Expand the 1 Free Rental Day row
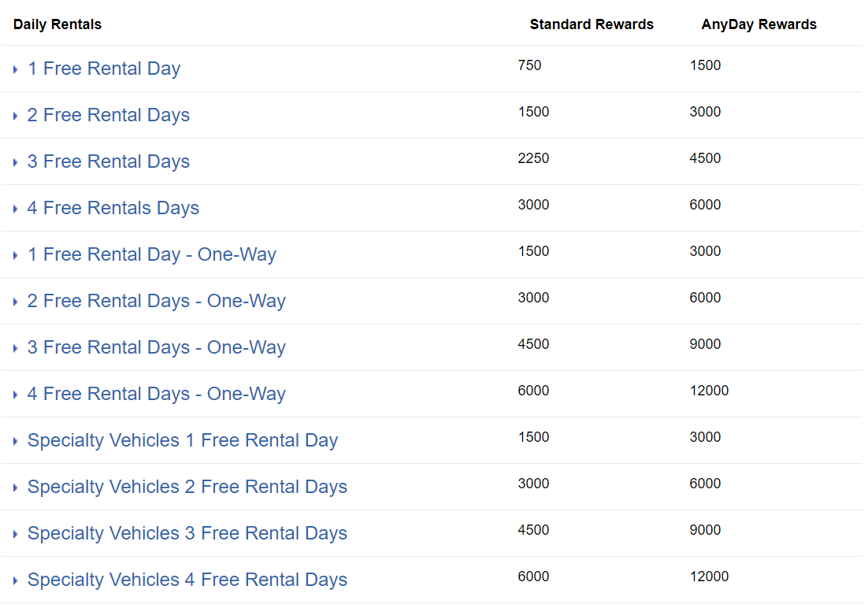868x608 pixels. pyautogui.click(x=14, y=69)
